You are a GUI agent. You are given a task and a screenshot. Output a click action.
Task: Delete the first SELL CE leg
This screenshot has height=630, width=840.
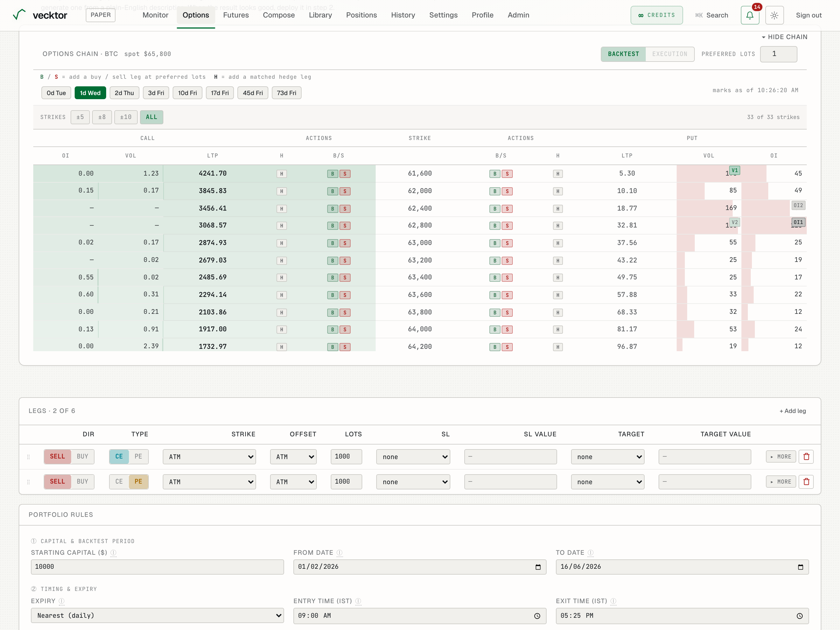point(806,456)
